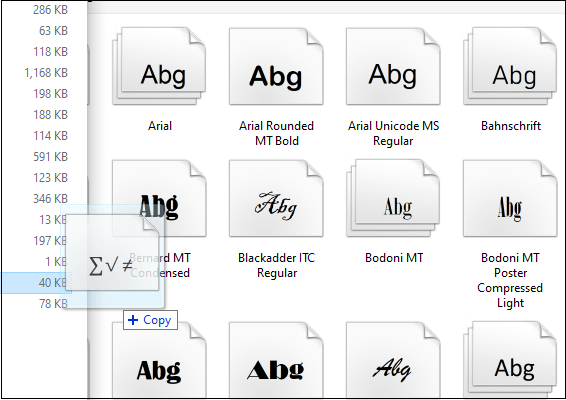Click the Bernard MT Condensed font icon
This screenshot has width=566, height=400.
(x=159, y=199)
